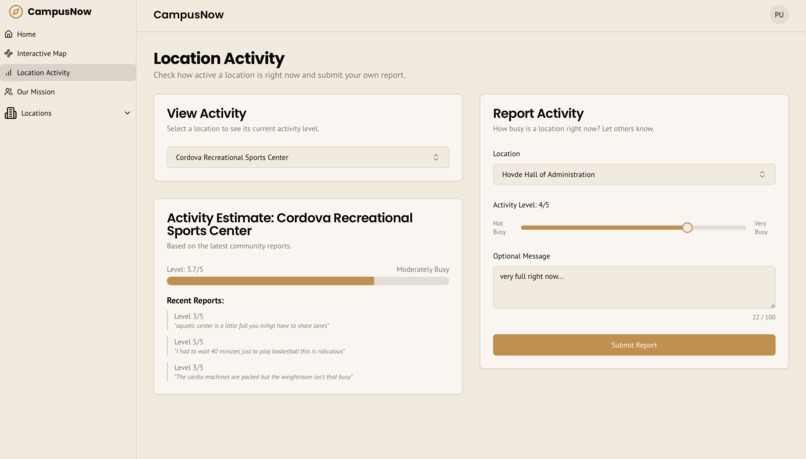Click the Activity Estimate card heading
Viewport: 806px width, 459px height.
click(x=289, y=224)
